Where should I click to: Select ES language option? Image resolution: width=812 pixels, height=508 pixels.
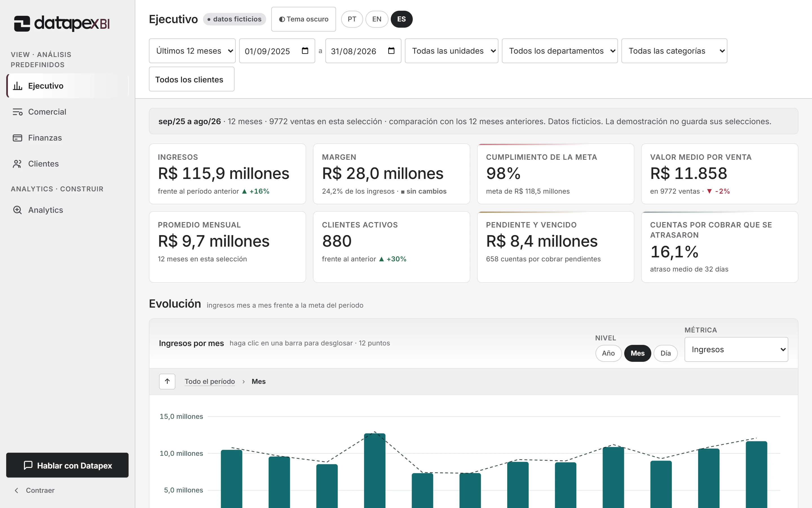coord(401,19)
